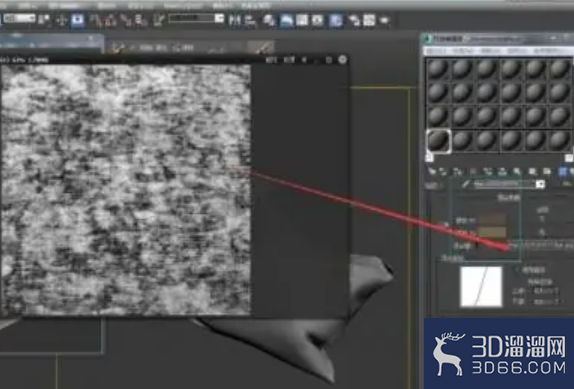The width and height of the screenshot is (574, 389).
Task: Click the upper brown diffuse color swatch
Action: tap(492, 220)
